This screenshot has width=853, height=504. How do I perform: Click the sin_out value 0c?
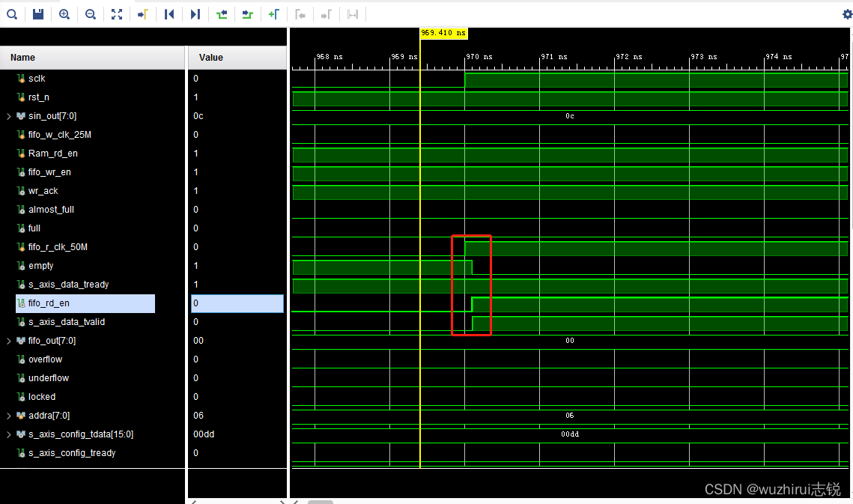pos(198,116)
